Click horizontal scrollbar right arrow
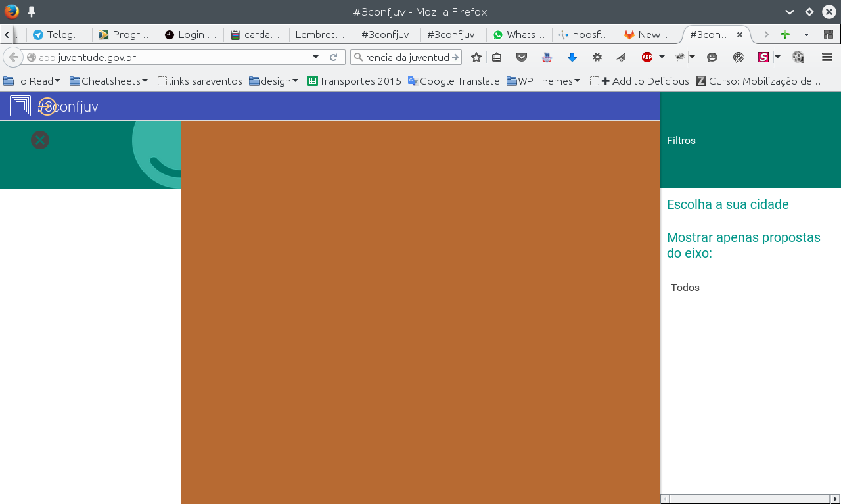 tap(835, 499)
